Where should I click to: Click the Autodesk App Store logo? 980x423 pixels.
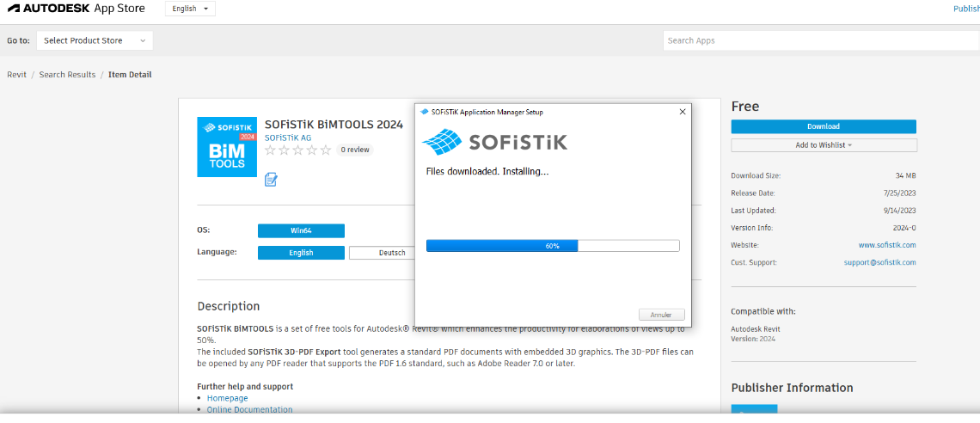[x=76, y=9]
